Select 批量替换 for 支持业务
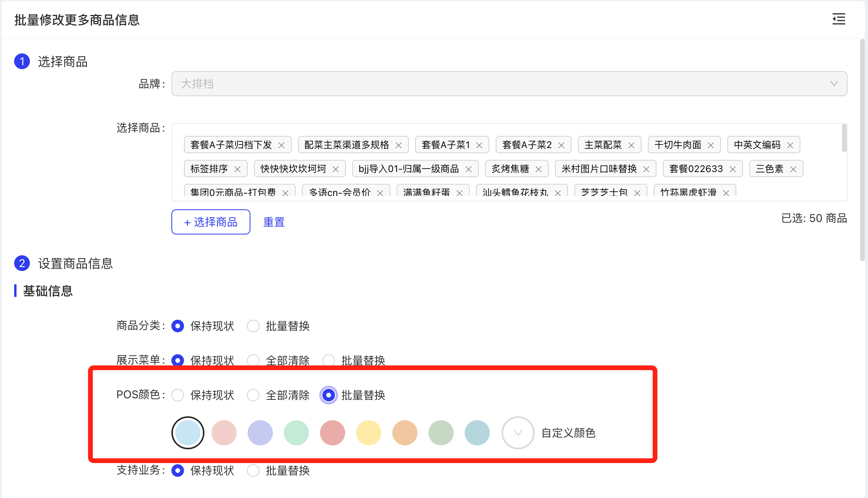868x498 pixels. click(253, 471)
